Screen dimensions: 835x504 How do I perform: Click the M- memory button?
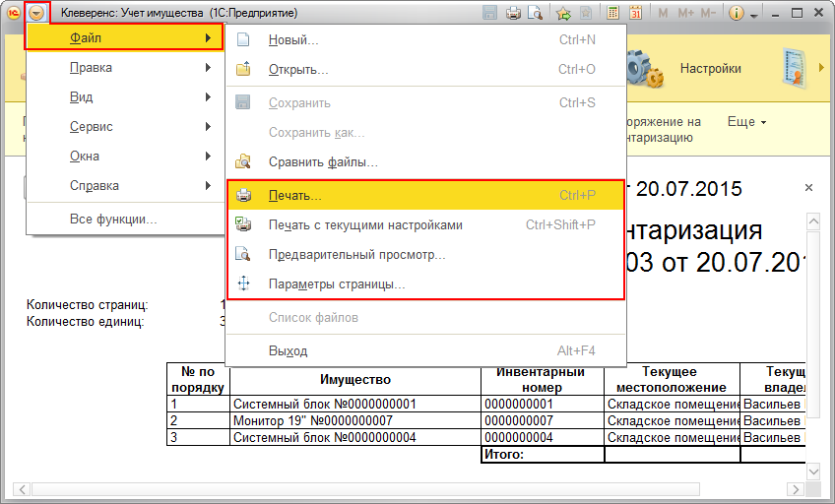point(708,13)
